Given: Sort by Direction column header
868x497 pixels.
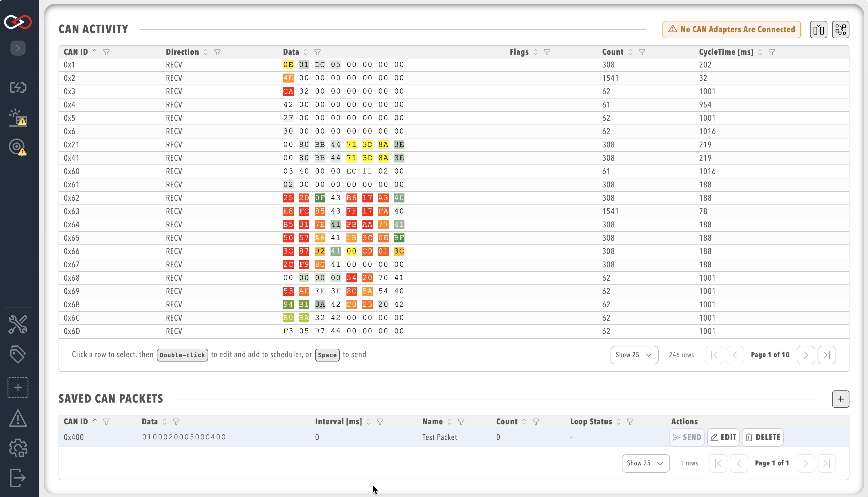Looking at the screenshot, I should pos(206,52).
